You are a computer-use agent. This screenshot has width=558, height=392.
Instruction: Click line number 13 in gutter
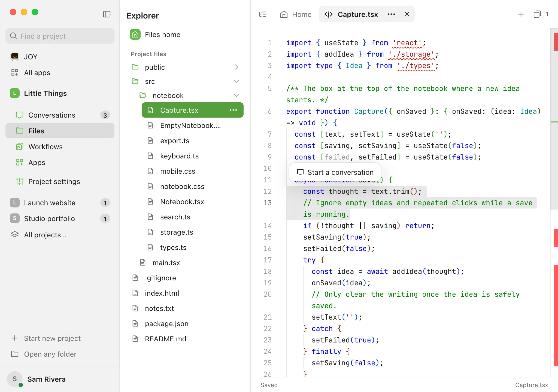(267, 203)
